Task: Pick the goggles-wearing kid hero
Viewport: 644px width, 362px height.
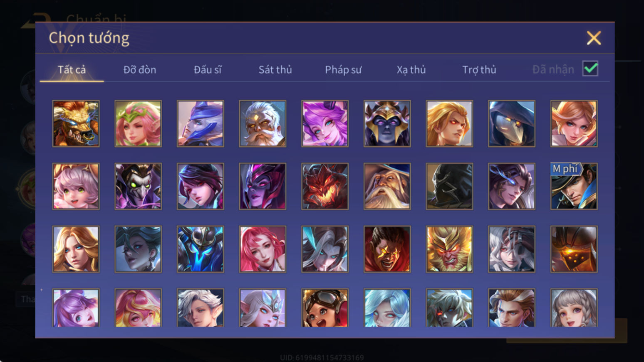Action: click(x=325, y=308)
